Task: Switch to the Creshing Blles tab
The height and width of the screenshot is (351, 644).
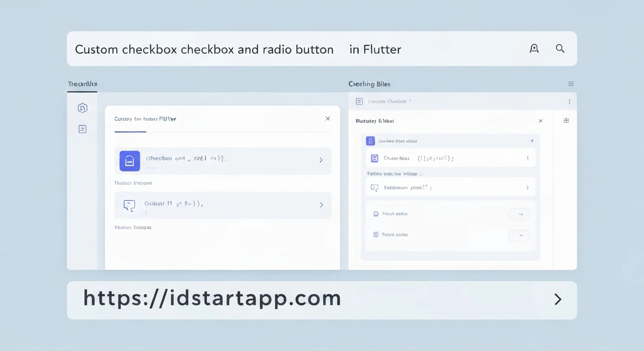Action: pos(369,84)
